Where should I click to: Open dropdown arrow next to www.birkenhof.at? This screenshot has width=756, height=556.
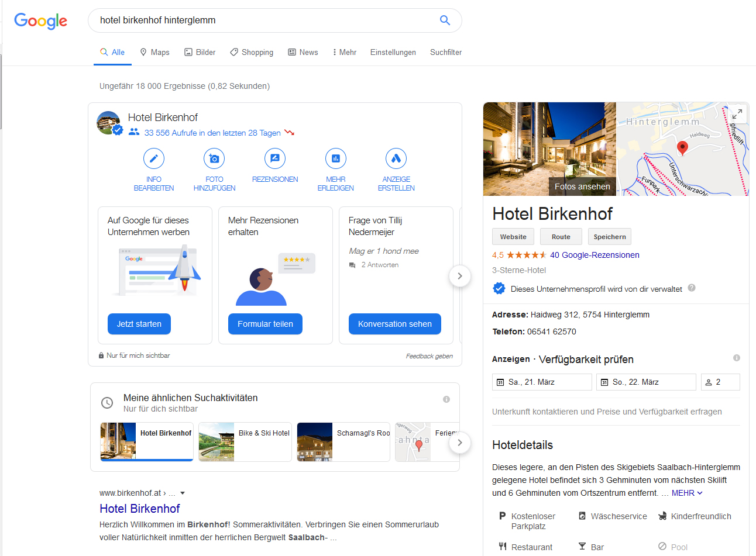183,493
